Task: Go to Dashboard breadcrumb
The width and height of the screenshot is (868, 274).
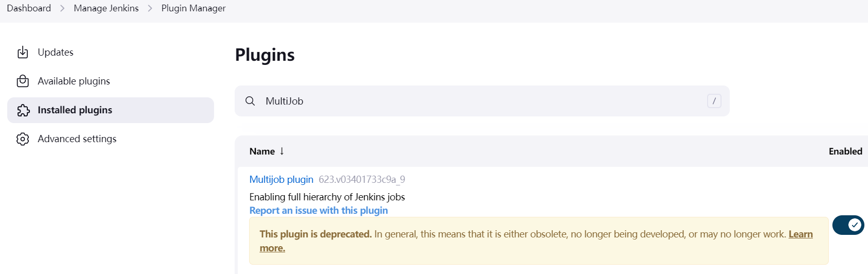Action: (29, 8)
